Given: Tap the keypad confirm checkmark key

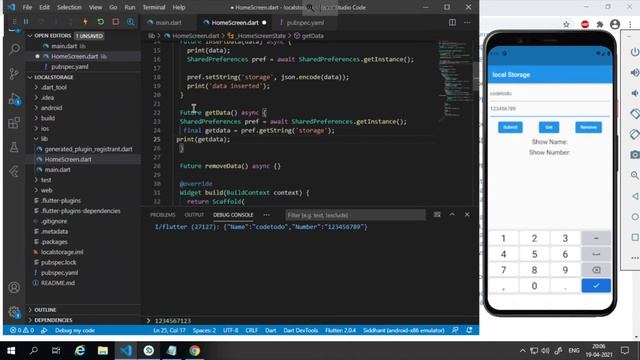Looking at the screenshot, I should click(596, 286).
